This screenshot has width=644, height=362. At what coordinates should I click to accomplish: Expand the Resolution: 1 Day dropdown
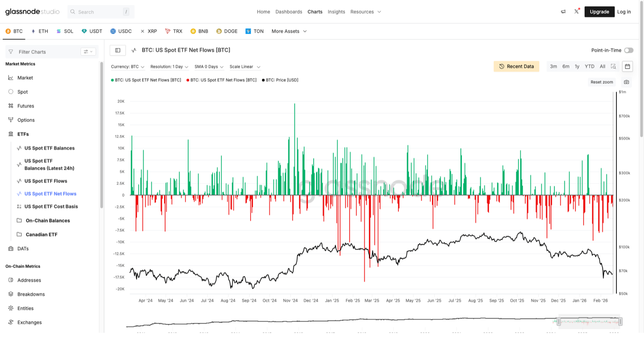(169, 66)
